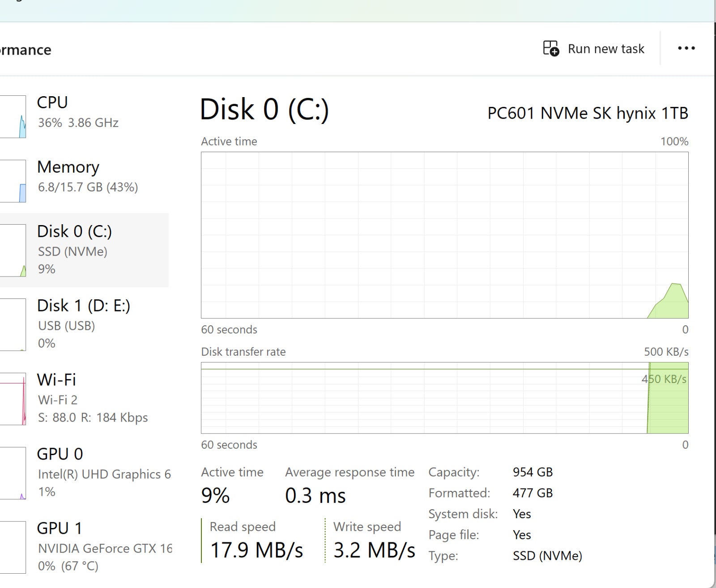Click the large Active time graph
The width and height of the screenshot is (716, 588).
tap(444, 235)
